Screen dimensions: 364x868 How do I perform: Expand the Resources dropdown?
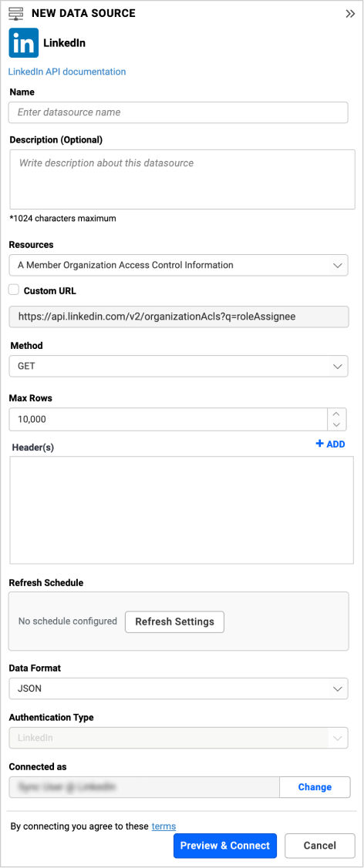point(178,265)
